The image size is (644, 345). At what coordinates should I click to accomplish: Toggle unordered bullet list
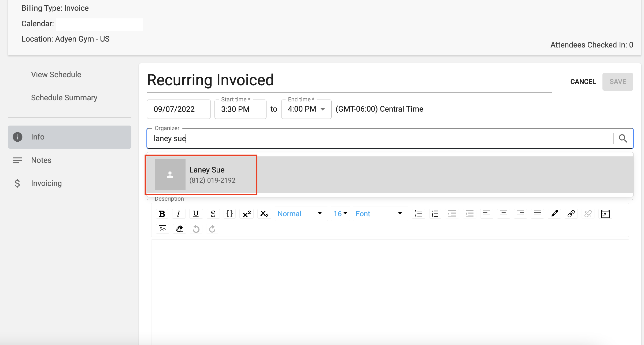tap(418, 214)
